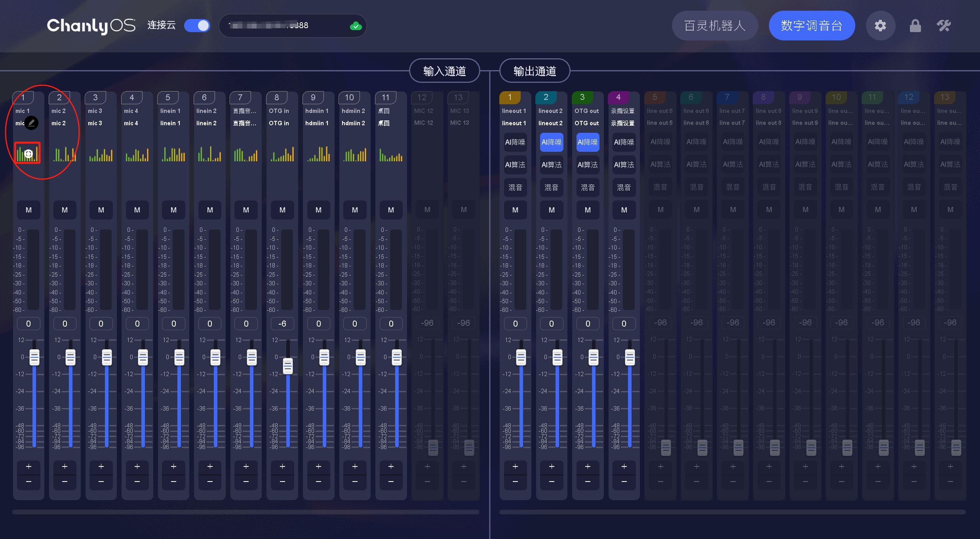
Task: Click the 输出通道 section button
Action: click(x=535, y=71)
